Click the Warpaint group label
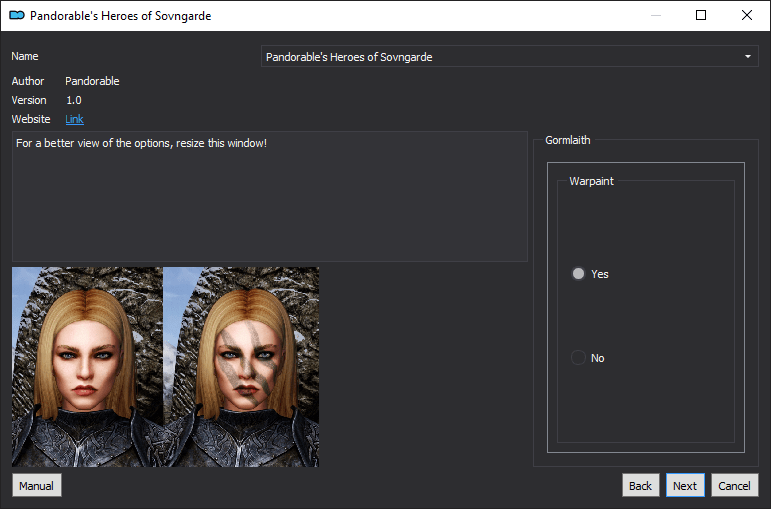The width and height of the screenshot is (771, 509). (592, 181)
